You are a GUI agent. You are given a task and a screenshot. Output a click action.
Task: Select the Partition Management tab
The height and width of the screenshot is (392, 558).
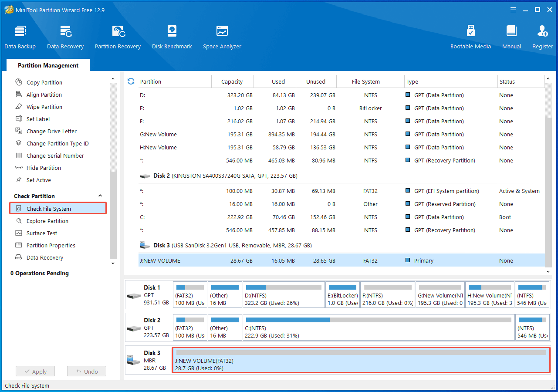click(48, 65)
